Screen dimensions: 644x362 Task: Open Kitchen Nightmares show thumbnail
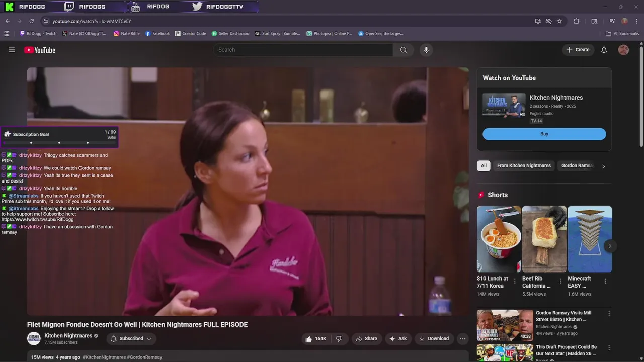click(504, 105)
